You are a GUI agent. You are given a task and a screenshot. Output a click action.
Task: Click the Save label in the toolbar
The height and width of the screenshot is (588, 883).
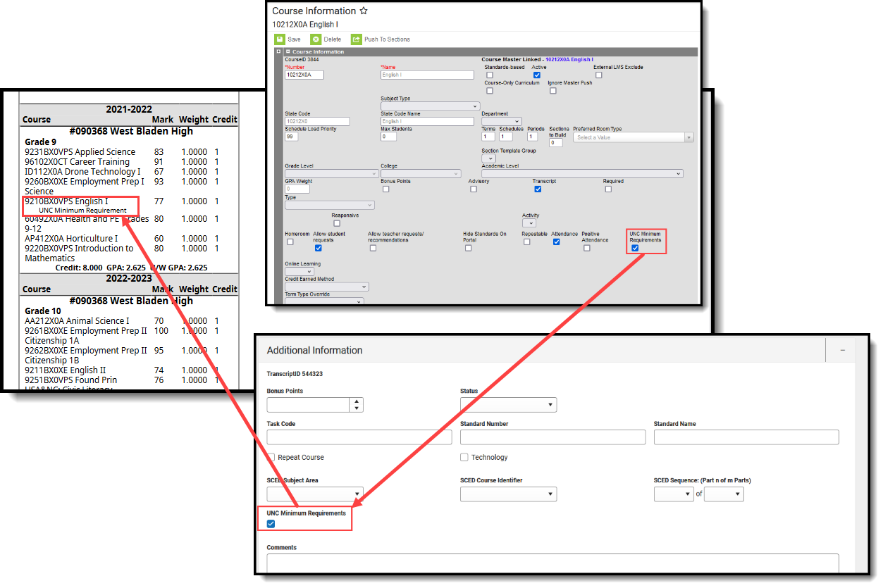point(294,39)
